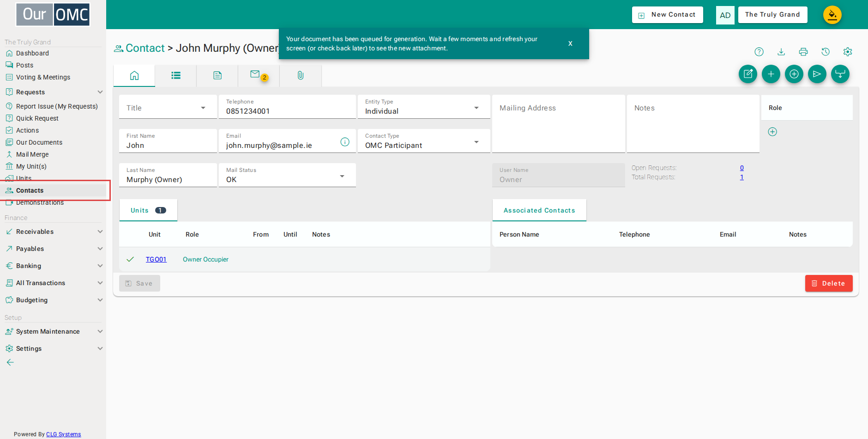This screenshot has height=439, width=868.
Task: Click the green merge arrow button
Action: pyautogui.click(x=840, y=74)
